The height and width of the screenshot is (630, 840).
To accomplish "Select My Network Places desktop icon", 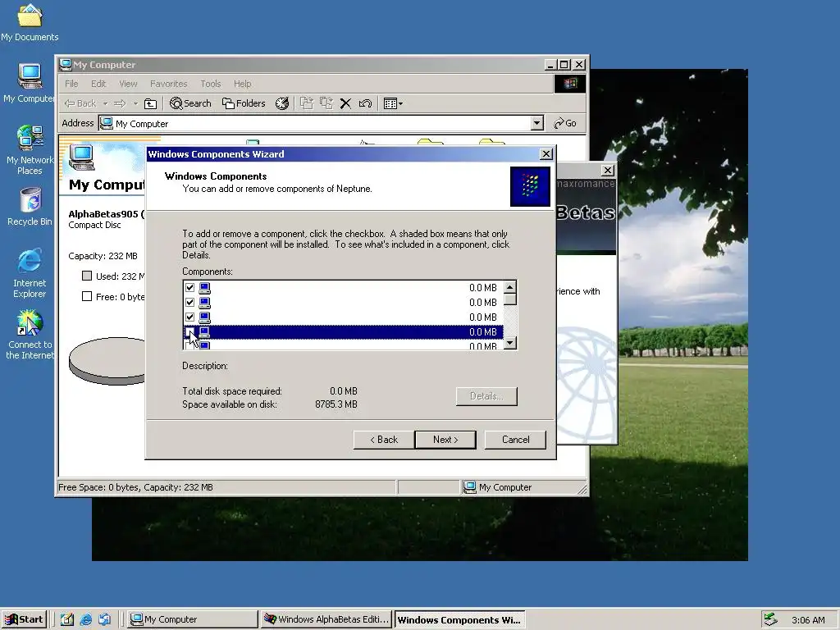I will click(30, 150).
